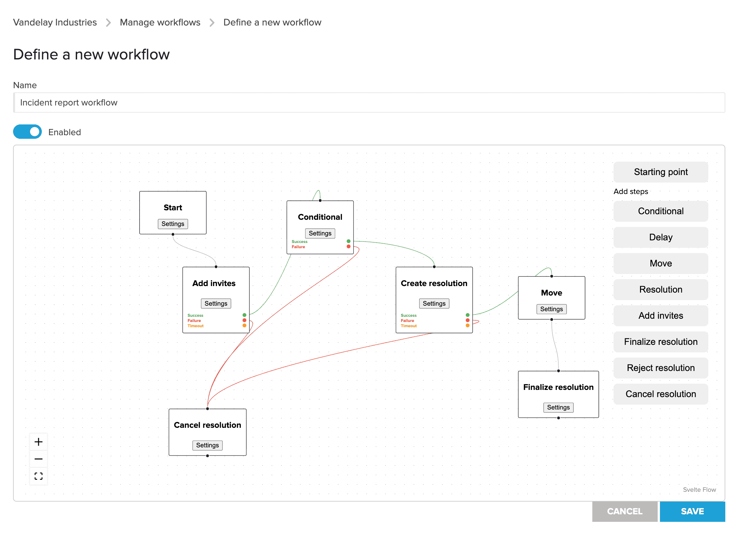The image size is (756, 546).
Task: Edit the Incident report workflow name field
Action: pos(200,102)
